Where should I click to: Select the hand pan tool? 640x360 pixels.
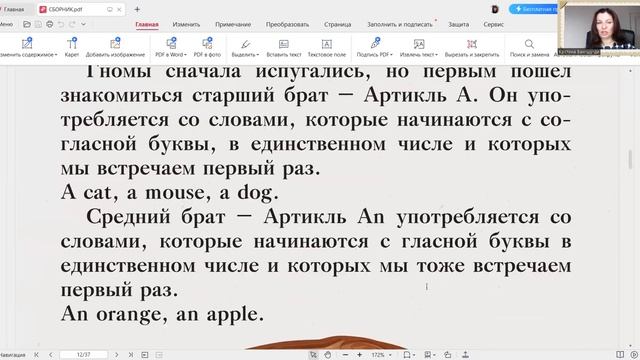point(328,355)
